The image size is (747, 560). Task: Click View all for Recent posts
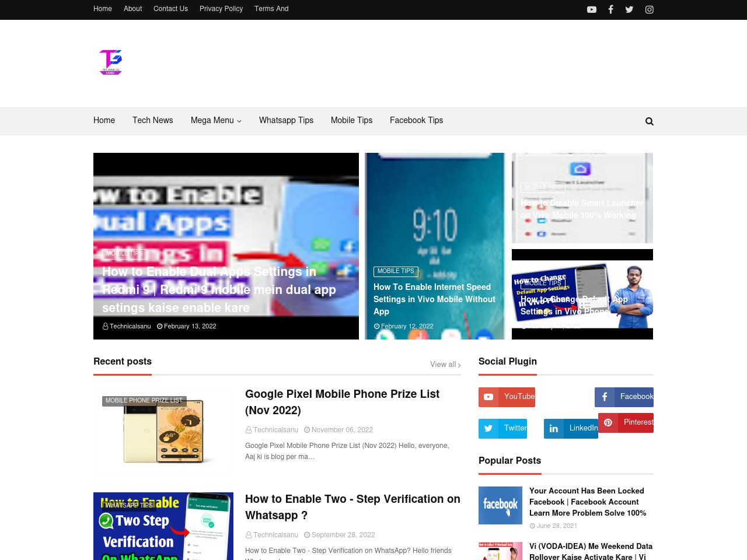point(445,364)
